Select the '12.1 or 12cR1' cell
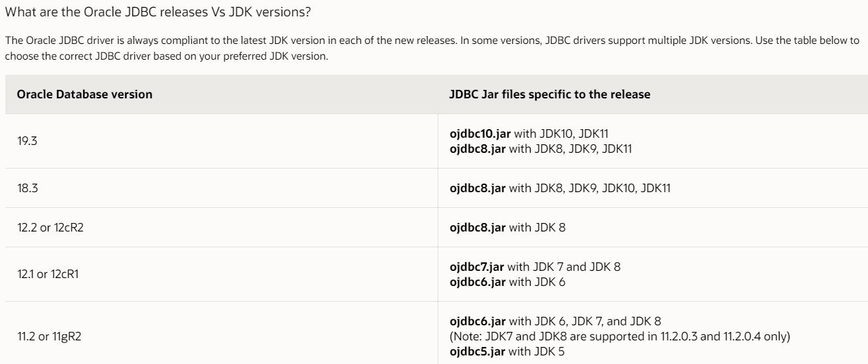868x364 pixels. [x=44, y=274]
